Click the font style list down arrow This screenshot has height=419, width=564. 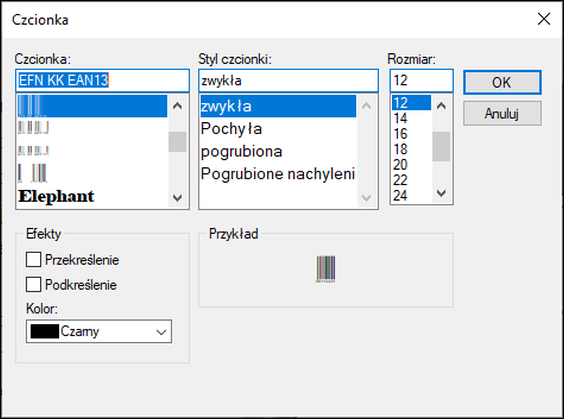(x=367, y=197)
